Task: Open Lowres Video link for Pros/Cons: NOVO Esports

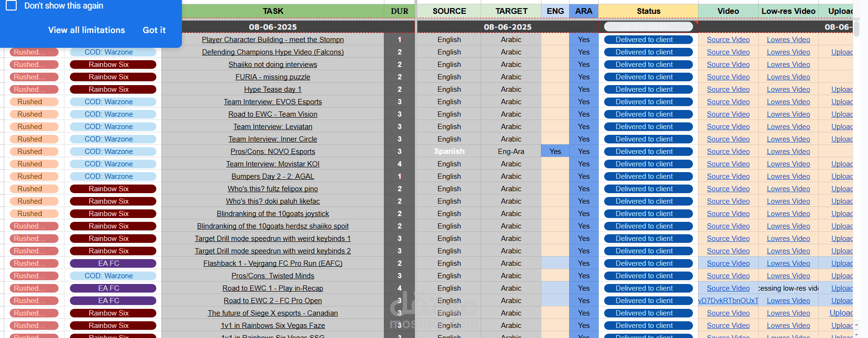Action: point(788,152)
